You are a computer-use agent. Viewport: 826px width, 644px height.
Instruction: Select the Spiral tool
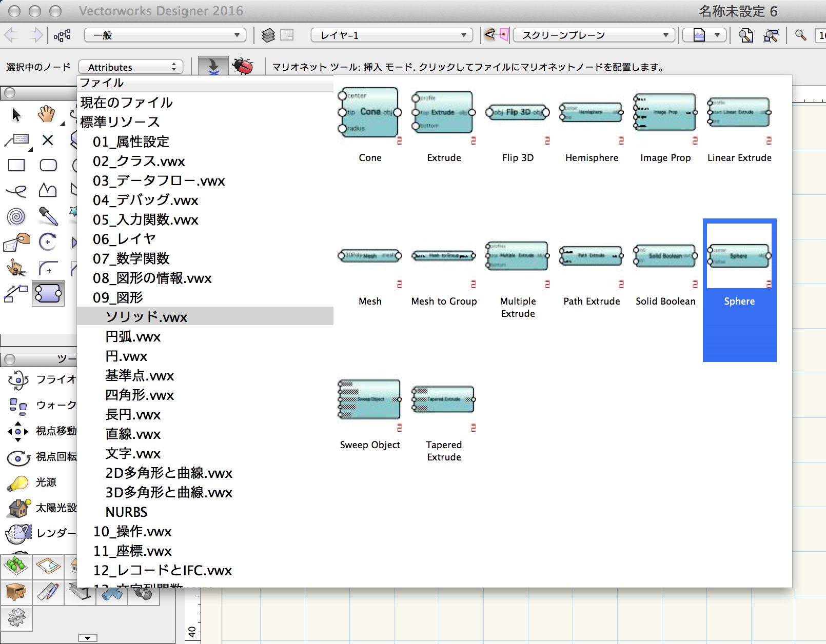coord(16,216)
